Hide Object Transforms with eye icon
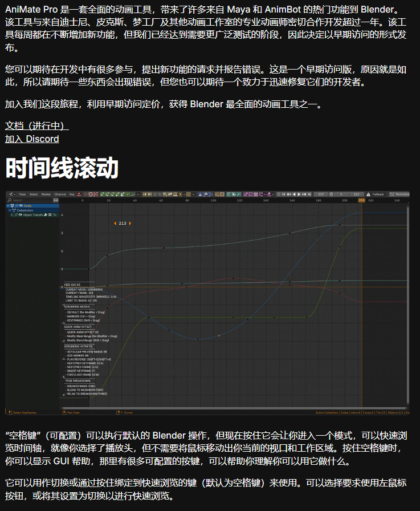The height and width of the screenshot is (511, 420). [x=20, y=215]
